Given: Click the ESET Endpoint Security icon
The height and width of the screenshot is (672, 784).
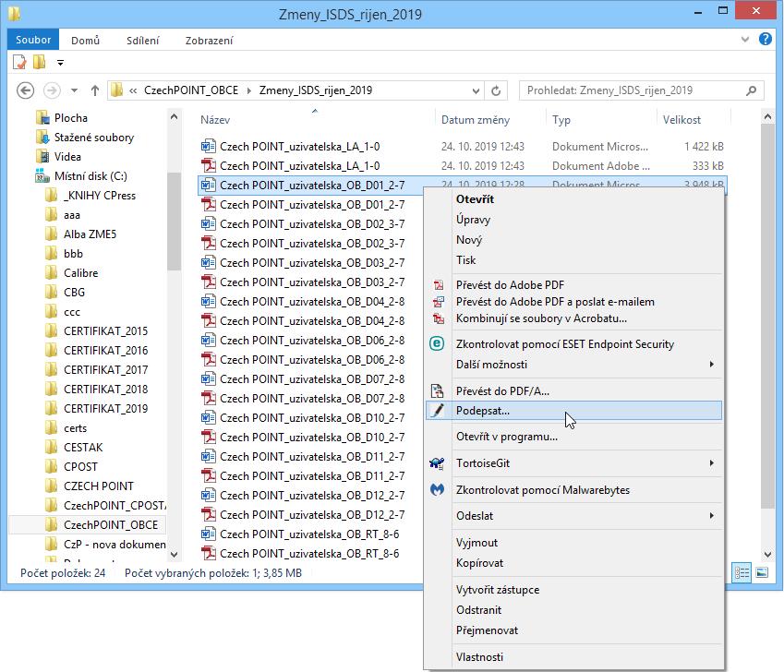Looking at the screenshot, I should [437, 343].
